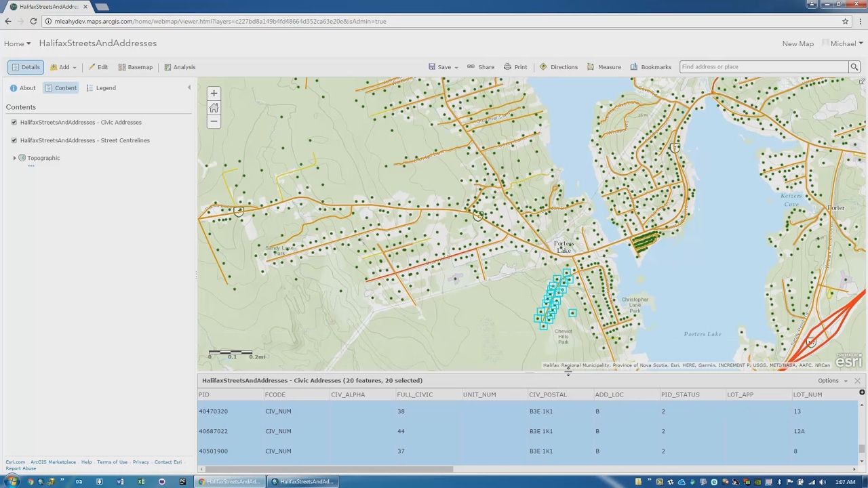Open the Edit tool

coord(98,67)
